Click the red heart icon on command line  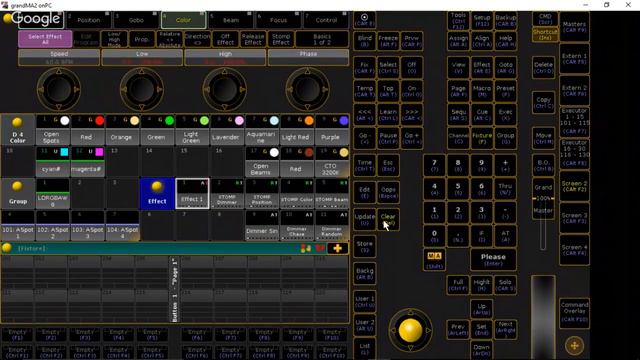pos(320,248)
